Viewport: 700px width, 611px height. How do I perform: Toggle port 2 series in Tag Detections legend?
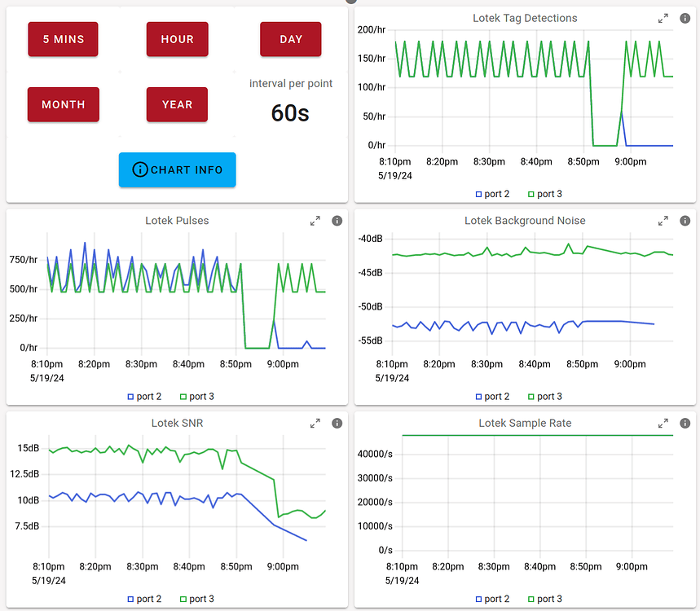pyautogui.click(x=492, y=194)
